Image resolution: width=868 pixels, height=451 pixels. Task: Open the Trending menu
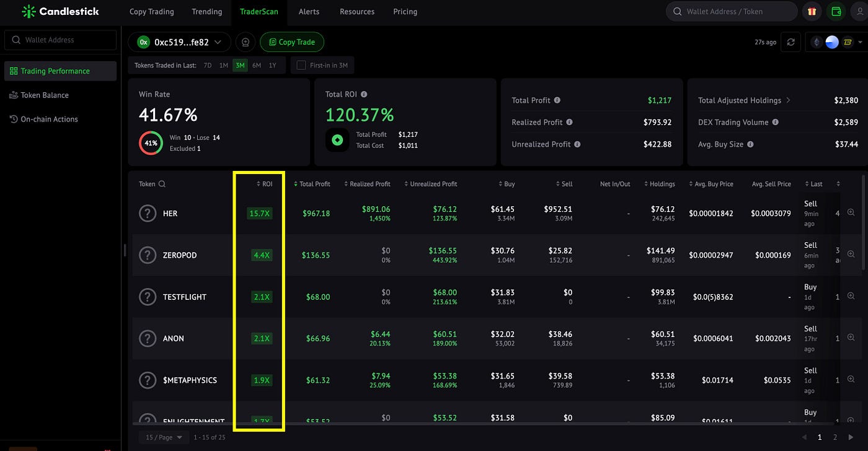(x=207, y=11)
